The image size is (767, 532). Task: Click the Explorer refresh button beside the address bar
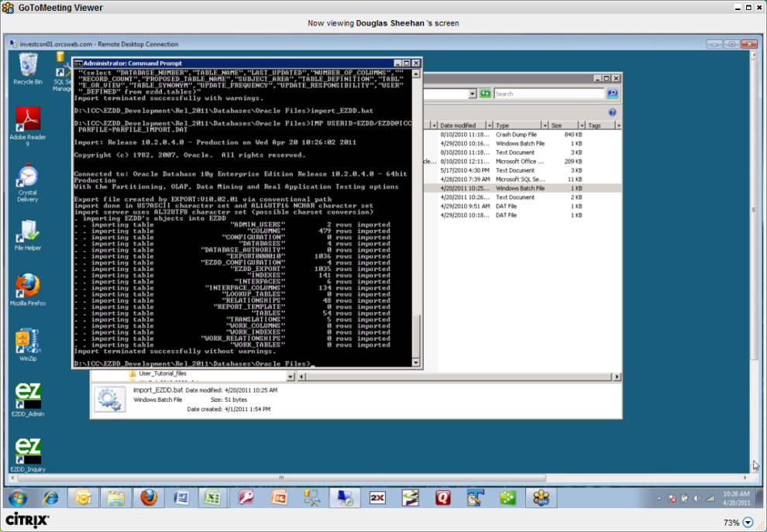486,94
